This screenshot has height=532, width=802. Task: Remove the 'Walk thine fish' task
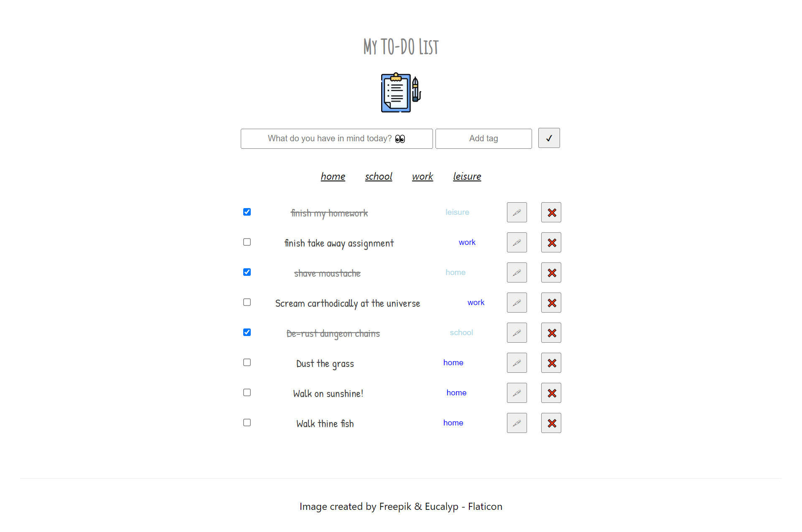[x=551, y=423]
